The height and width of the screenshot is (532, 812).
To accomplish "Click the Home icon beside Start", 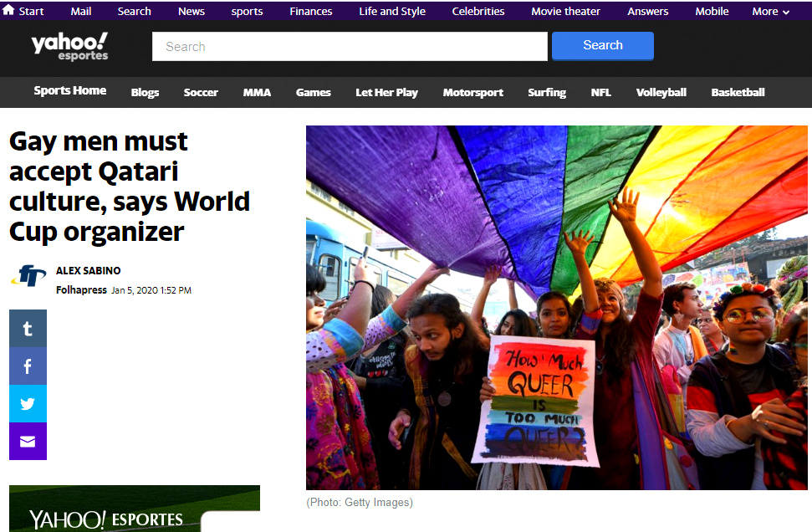I will coord(8,11).
